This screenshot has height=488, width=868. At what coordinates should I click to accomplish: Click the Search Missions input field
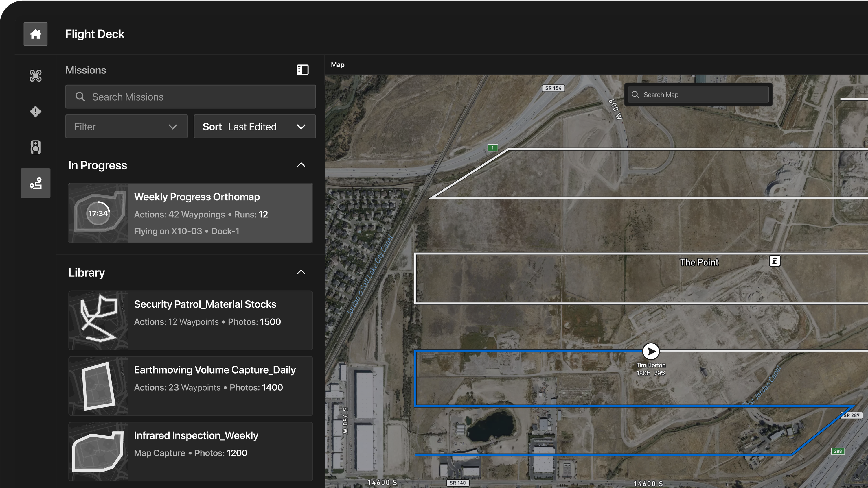pos(190,97)
